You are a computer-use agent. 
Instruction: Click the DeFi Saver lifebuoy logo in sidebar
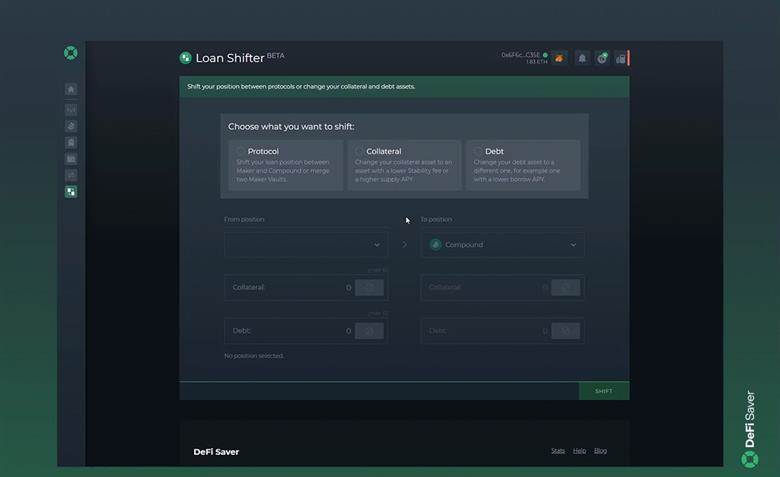[x=71, y=53]
